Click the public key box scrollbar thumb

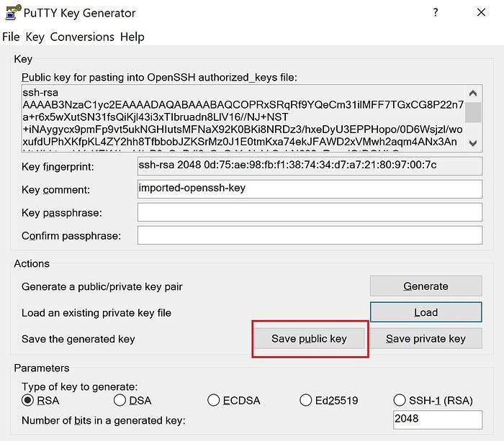click(473, 112)
